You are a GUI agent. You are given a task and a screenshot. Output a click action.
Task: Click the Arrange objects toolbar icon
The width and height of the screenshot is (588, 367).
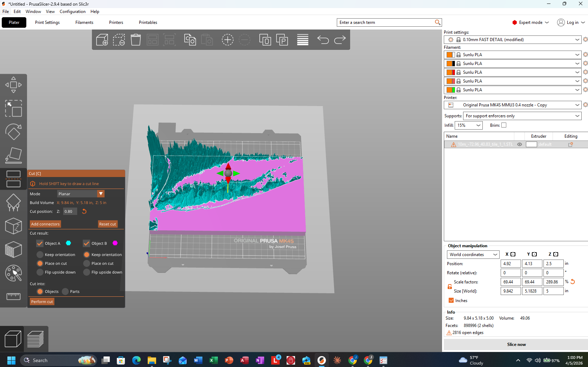click(x=153, y=40)
